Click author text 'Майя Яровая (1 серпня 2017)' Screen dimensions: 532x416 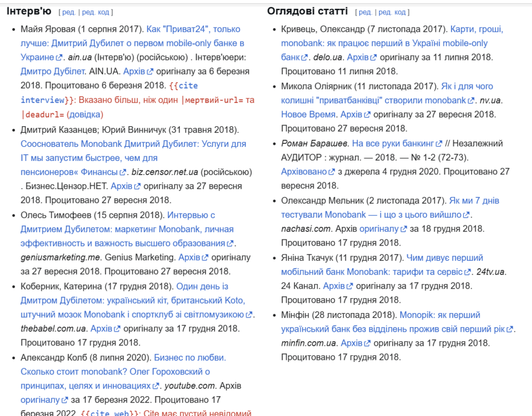[x=82, y=29]
